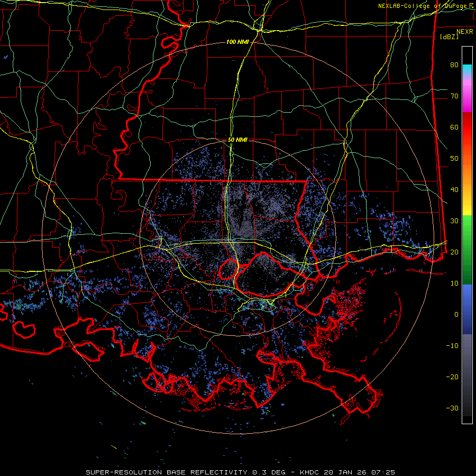
Task: Click the "NEXLAB-College of DuPage" header text
Action: point(423,6)
